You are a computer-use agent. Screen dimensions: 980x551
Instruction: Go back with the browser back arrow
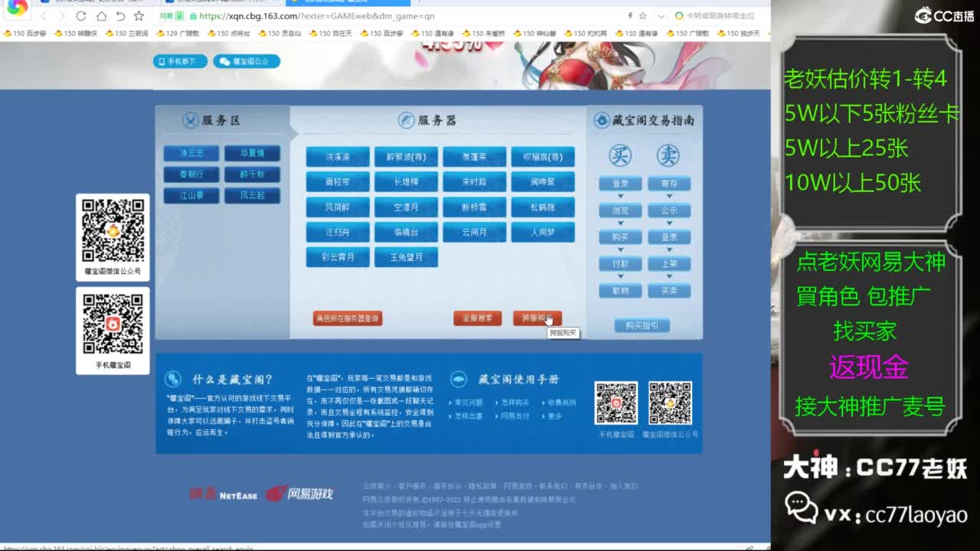tap(44, 16)
